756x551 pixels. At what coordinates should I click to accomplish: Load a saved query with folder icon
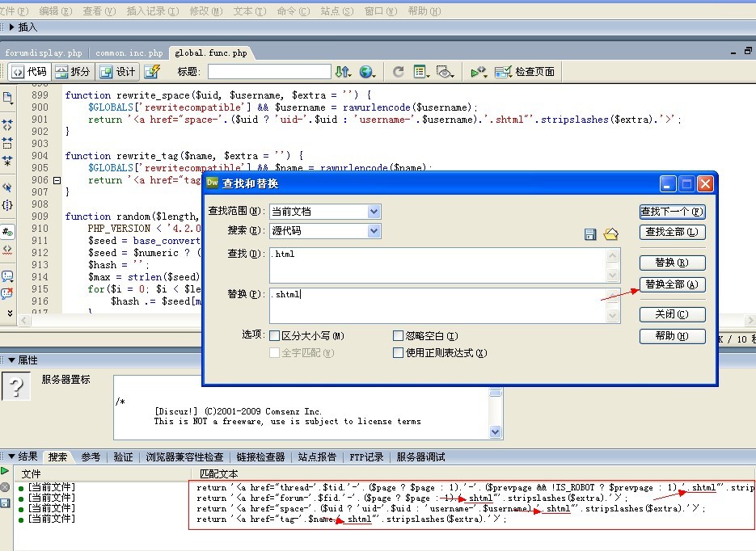tap(610, 234)
